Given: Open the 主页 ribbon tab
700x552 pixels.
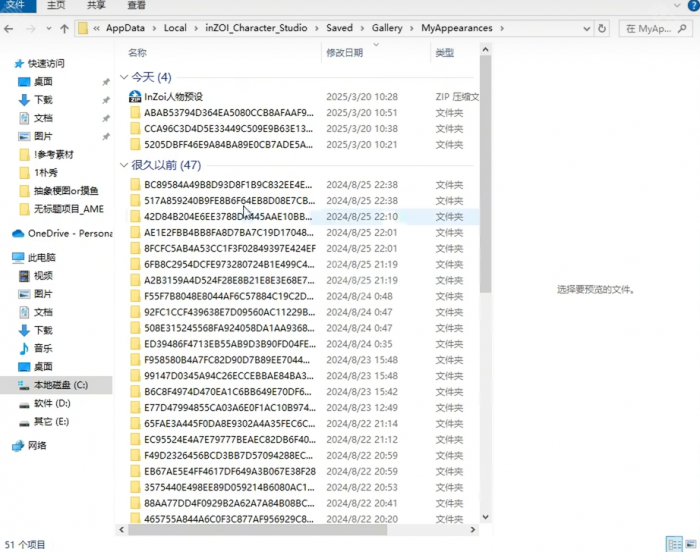Looking at the screenshot, I should 56,6.
